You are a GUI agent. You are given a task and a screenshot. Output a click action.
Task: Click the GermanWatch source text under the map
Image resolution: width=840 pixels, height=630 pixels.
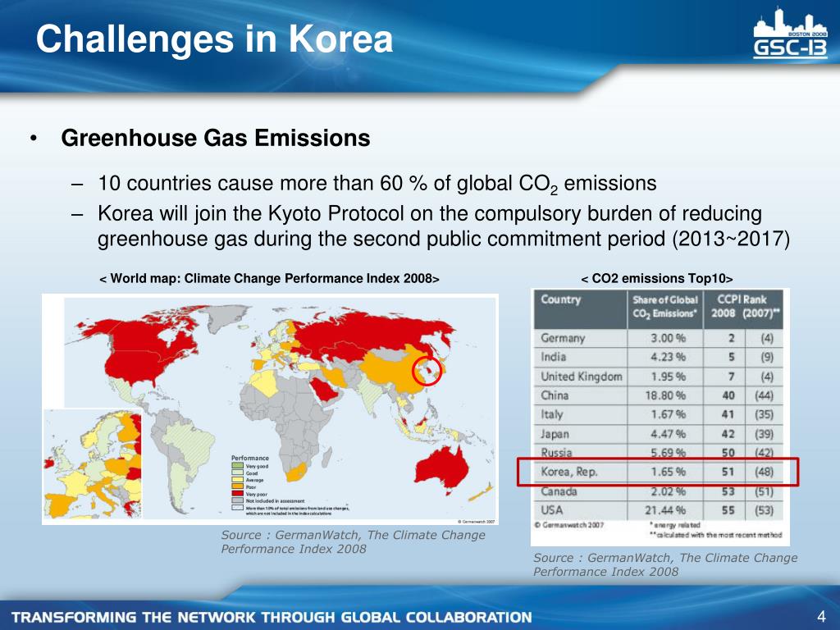point(353,541)
